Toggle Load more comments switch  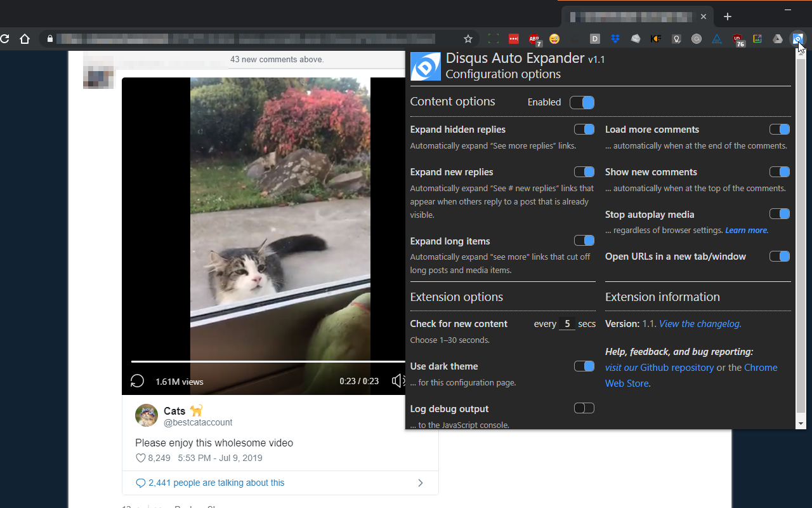click(x=780, y=130)
